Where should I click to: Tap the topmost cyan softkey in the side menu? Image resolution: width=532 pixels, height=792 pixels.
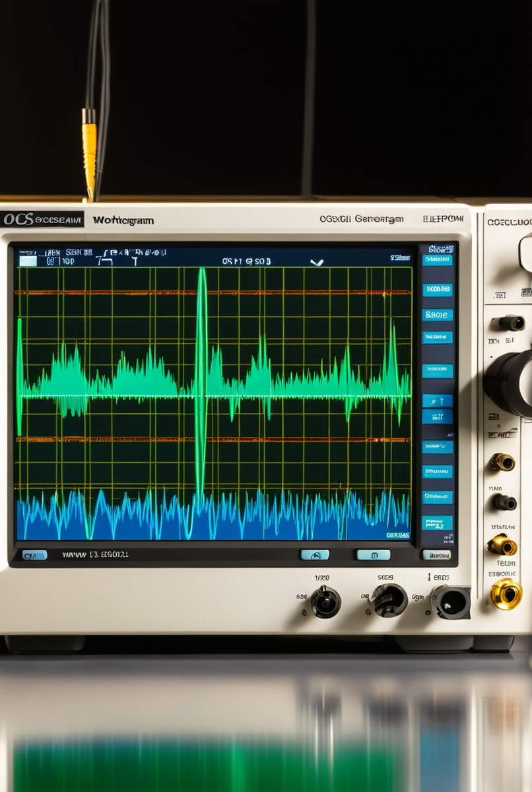(438, 259)
